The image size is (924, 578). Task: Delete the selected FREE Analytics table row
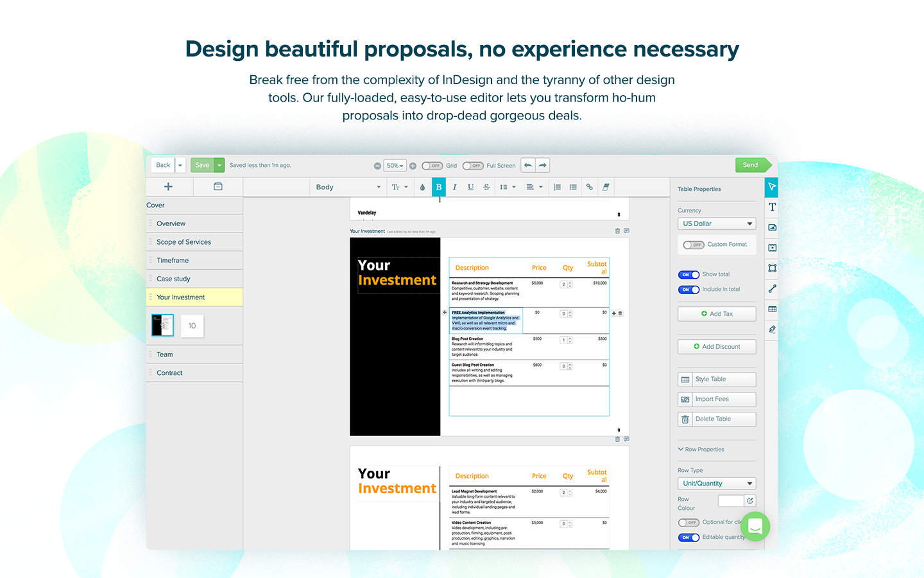pyautogui.click(x=620, y=313)
